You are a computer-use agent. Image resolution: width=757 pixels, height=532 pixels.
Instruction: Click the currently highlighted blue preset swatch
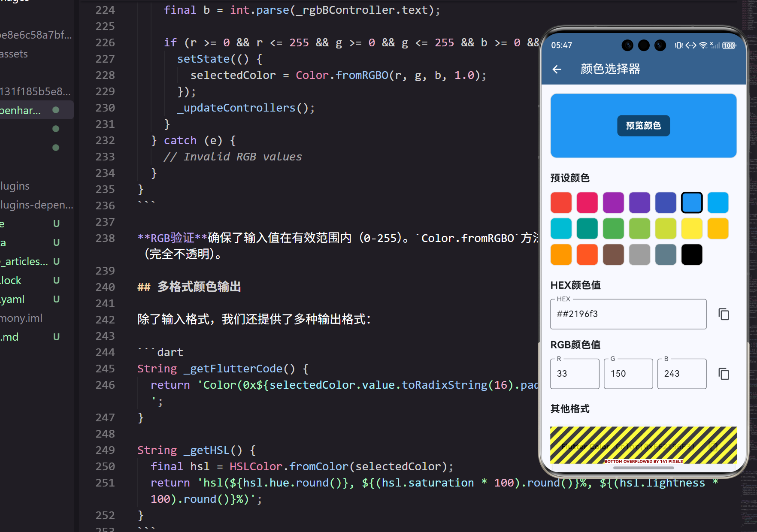[691, 202]
